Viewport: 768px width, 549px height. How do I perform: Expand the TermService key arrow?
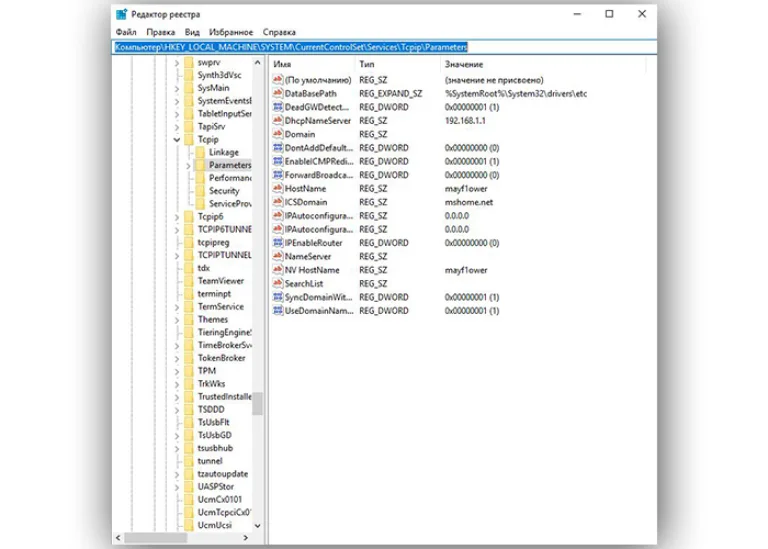177,307
